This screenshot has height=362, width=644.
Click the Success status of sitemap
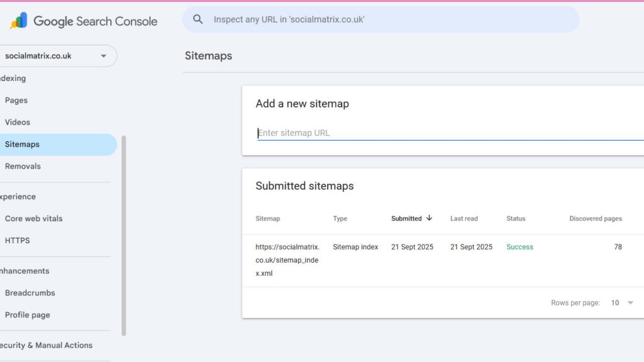[519, 247]
